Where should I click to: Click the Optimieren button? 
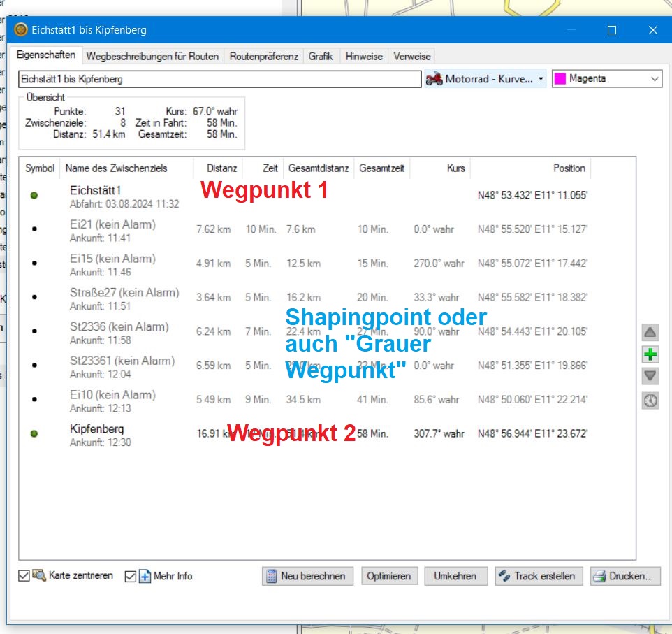(389, 576)
